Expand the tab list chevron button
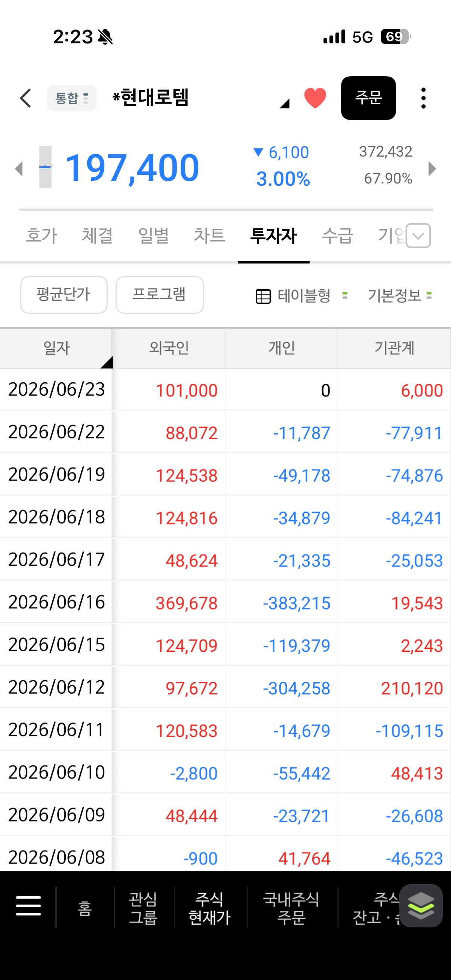Viewport: 451px width, 980px height. (418, 236)
